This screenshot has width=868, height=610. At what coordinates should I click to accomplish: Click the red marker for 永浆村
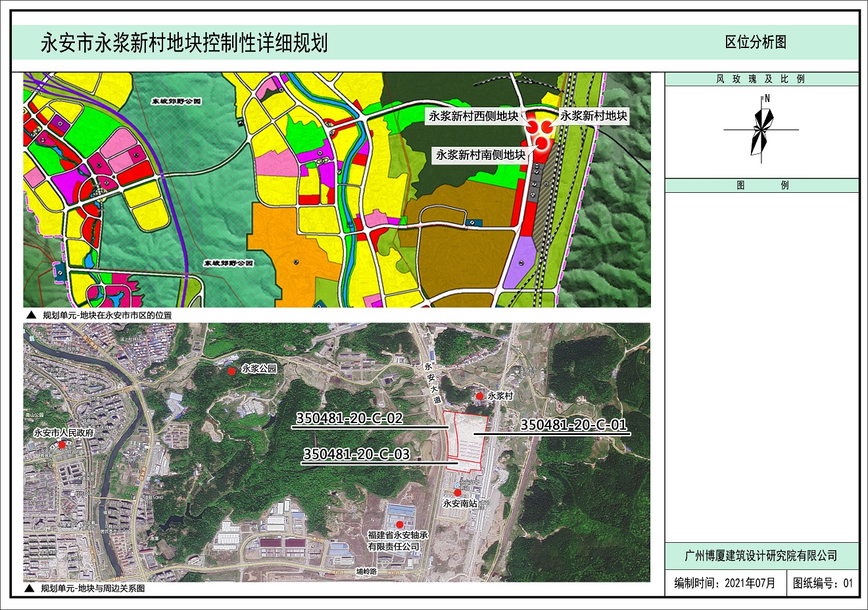[x=480, y=396]
